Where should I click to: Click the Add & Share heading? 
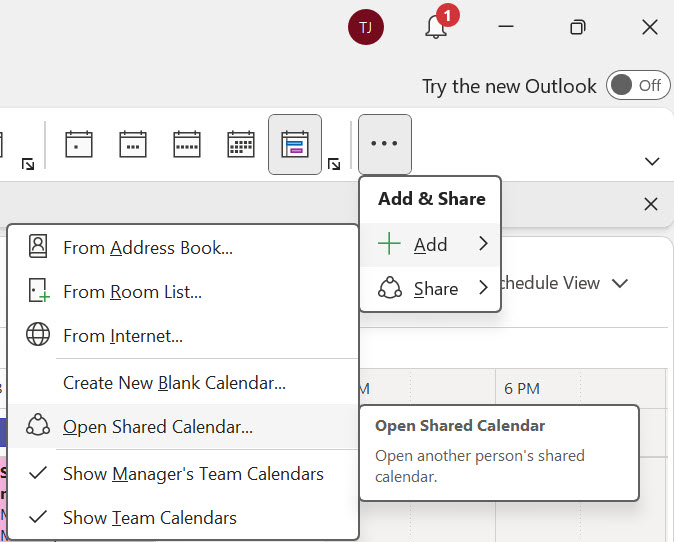click(x=432, y=199)
